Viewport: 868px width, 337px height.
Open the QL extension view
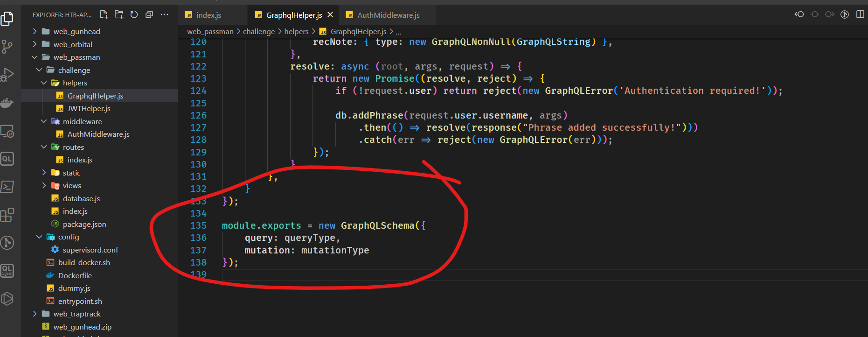pyautogui.click(x=7, y=159)
